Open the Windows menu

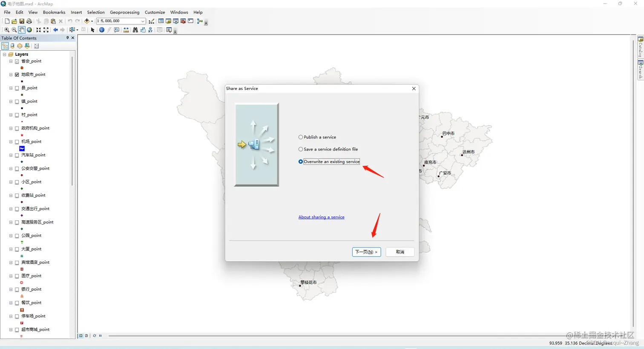pos(179,12)
